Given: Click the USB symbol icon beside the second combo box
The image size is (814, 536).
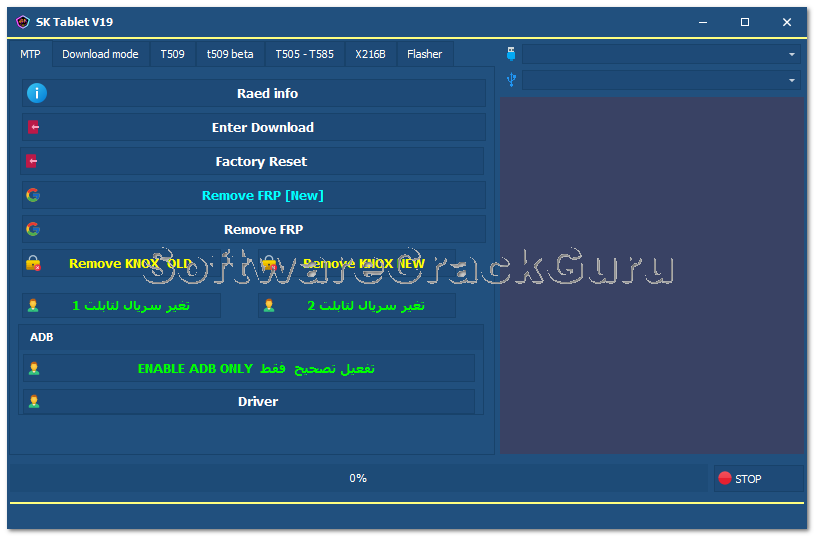Looking at the screenshot, I should tap(511, 79).
